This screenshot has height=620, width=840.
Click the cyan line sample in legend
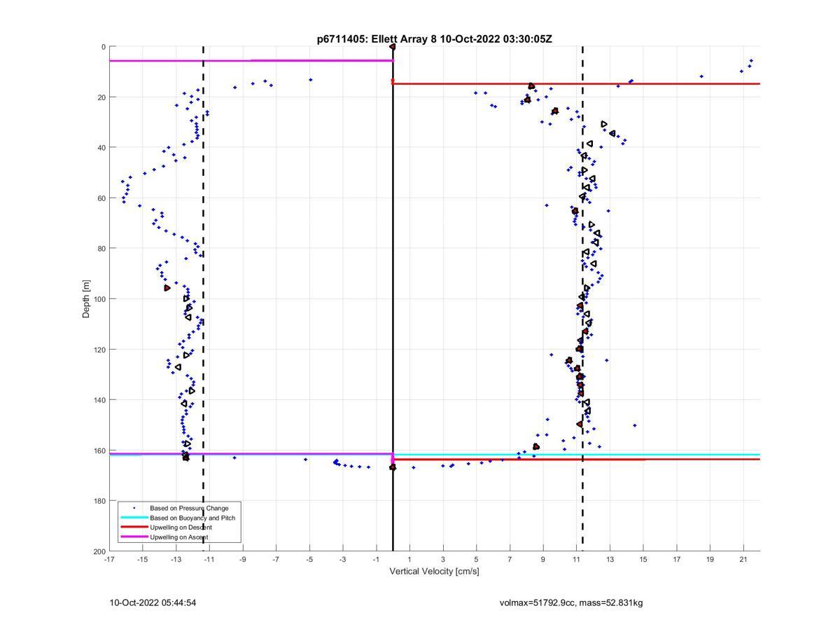134,518
